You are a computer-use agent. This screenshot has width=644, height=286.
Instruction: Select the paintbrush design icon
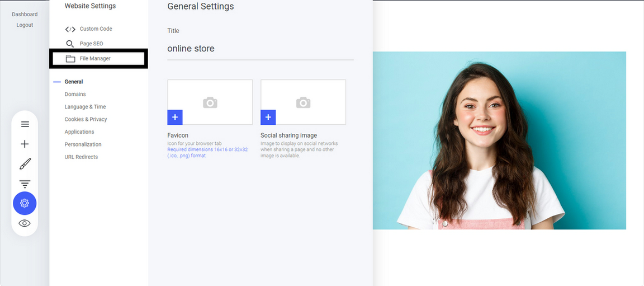tap(25, 164)
